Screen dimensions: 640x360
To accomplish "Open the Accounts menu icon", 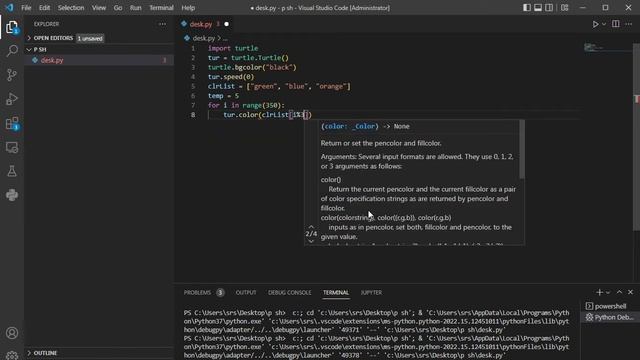I will (12, 333).
